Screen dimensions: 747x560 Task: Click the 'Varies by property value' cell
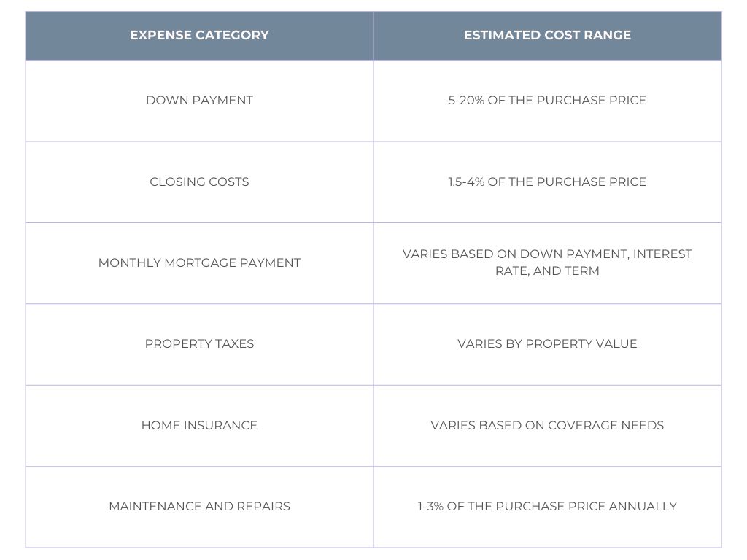coord(547,344)
